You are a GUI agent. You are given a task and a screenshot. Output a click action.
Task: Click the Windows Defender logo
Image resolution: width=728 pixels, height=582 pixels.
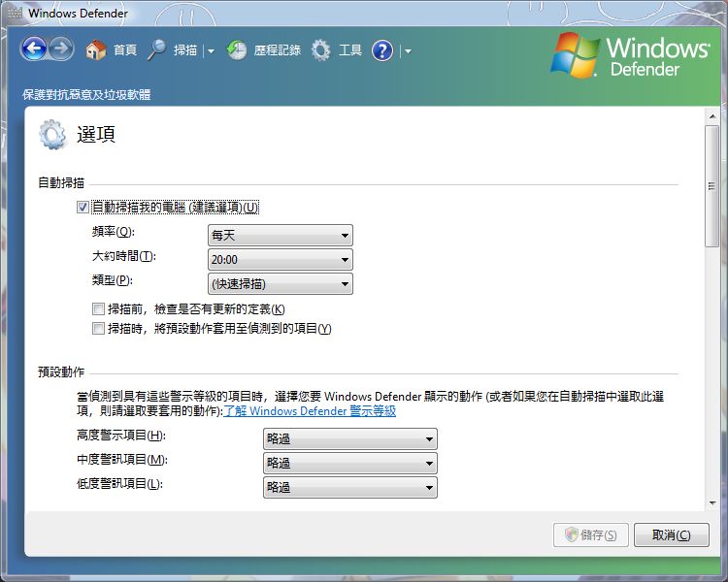pyautogui.click(x=631, y=54)
